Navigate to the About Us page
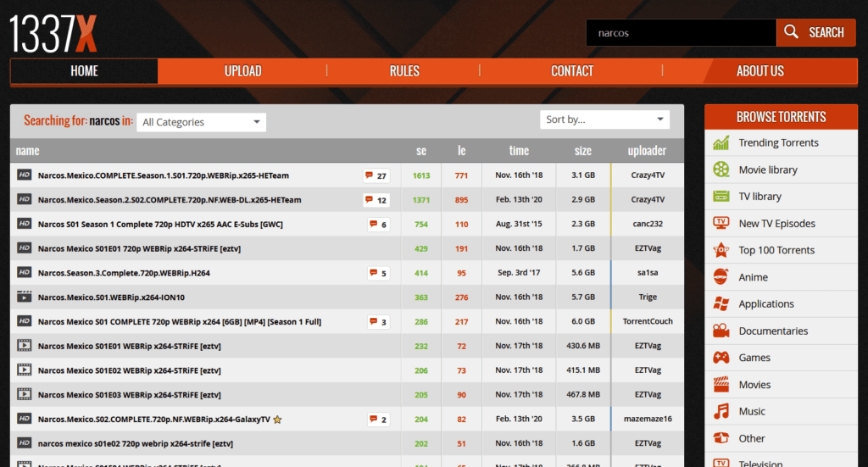The width and height of the screenshot is (868, 467). pos(759,71)
